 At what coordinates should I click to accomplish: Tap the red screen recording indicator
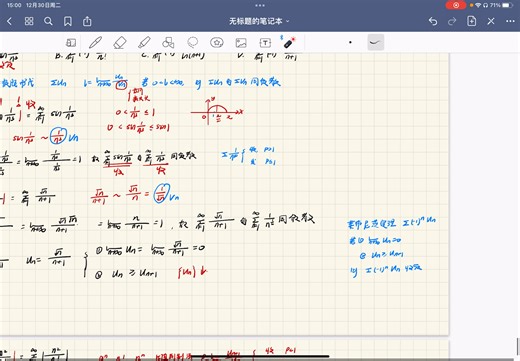(x=456, y=5)
